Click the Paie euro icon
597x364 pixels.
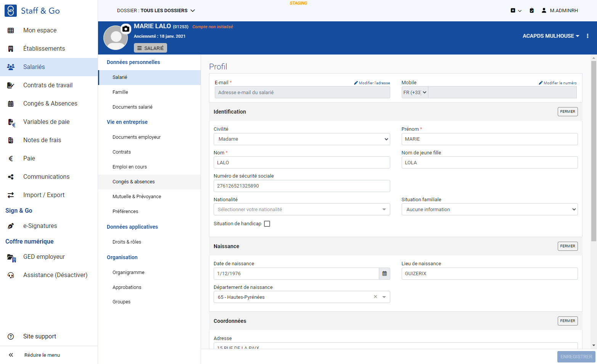[x=11, y=159]
